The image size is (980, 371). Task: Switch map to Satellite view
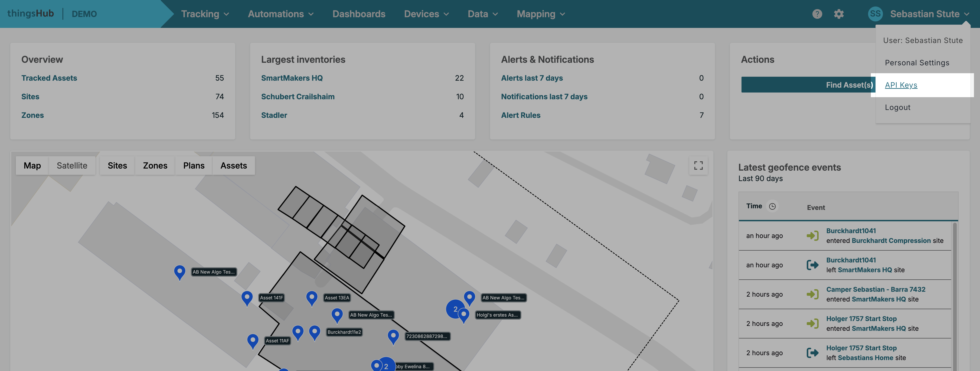(x=72, y=165)
